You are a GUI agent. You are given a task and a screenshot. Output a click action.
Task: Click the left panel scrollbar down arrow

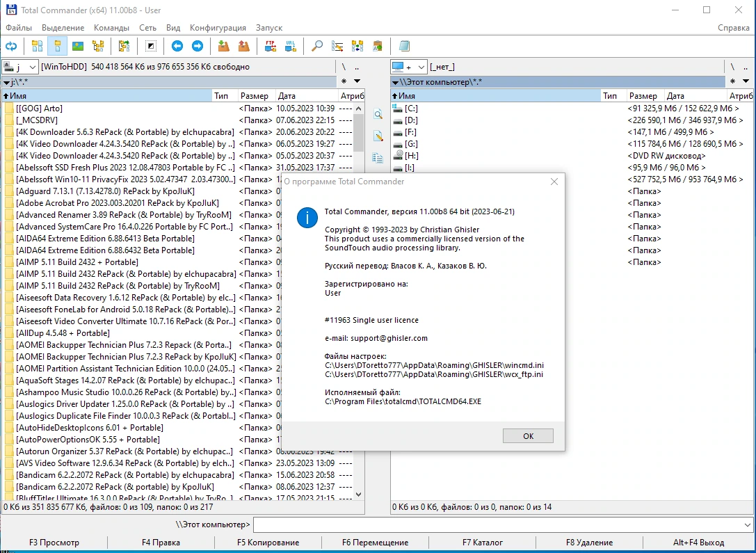[358, 494]
